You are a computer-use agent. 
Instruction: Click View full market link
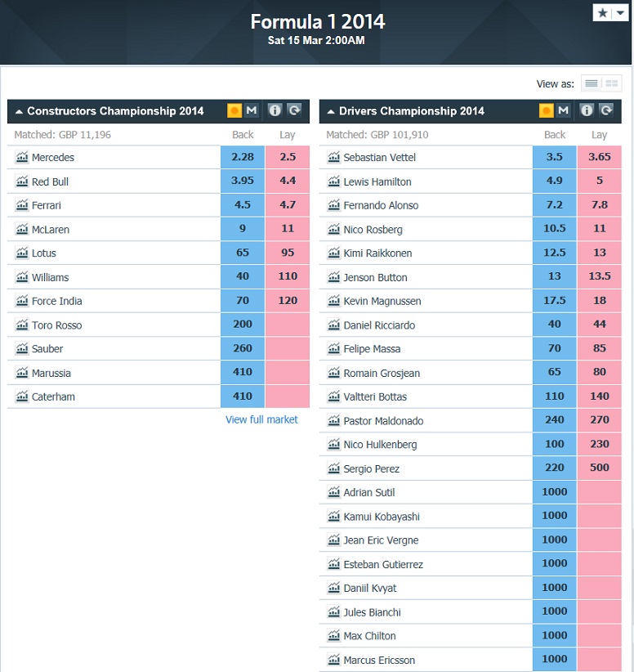261,419
